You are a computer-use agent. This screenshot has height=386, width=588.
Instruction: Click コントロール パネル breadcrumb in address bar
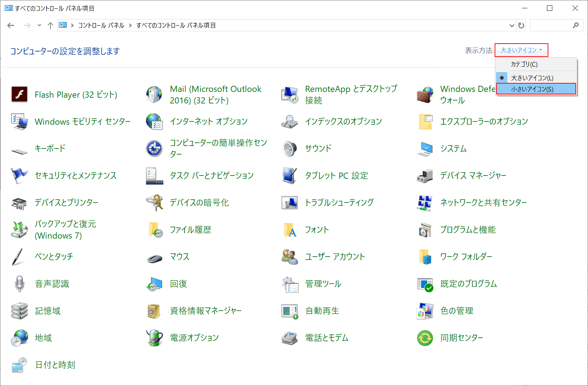pos(101,25)
